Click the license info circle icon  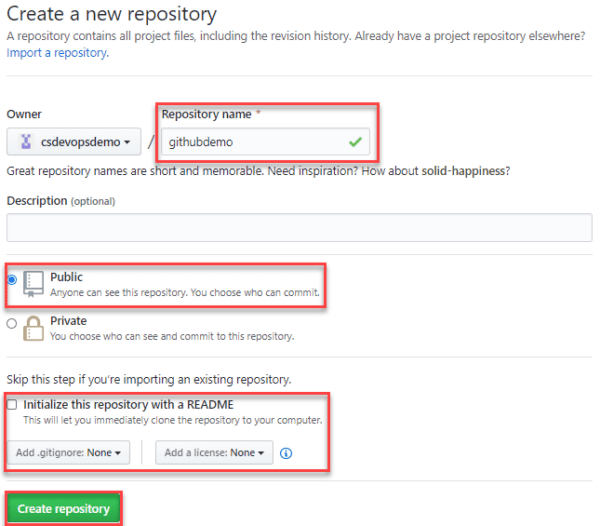coord(286,453)
